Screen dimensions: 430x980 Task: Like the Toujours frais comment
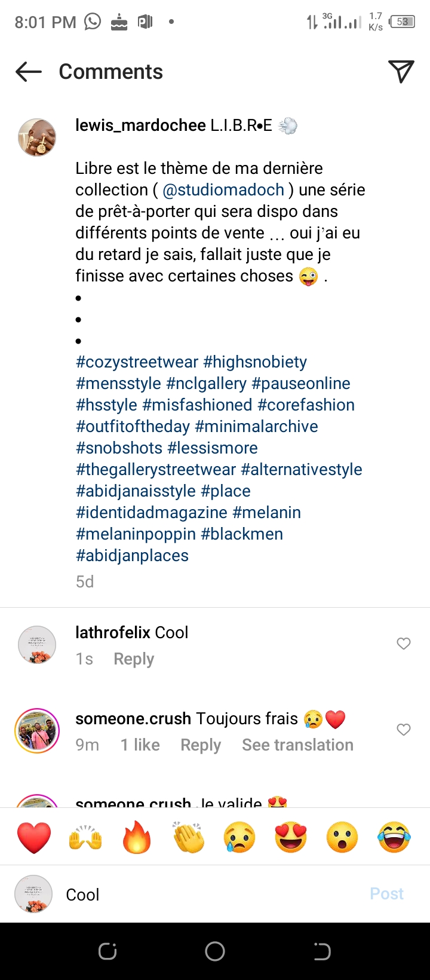coord(404,730)
